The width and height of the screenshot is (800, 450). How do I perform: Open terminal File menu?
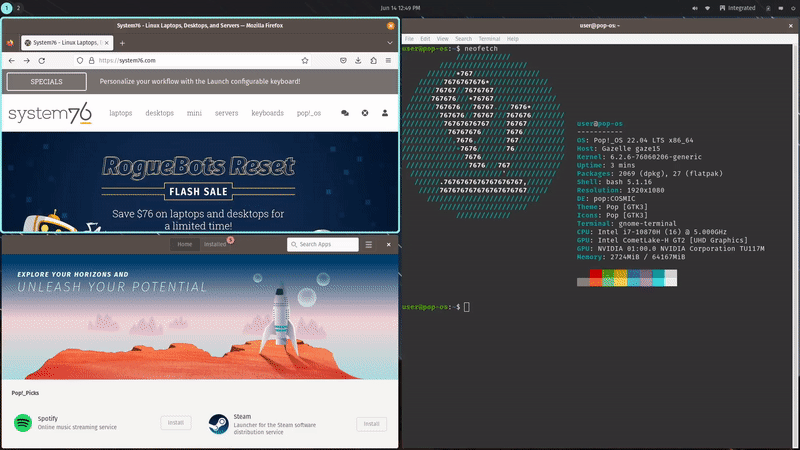tap(409, 39)
